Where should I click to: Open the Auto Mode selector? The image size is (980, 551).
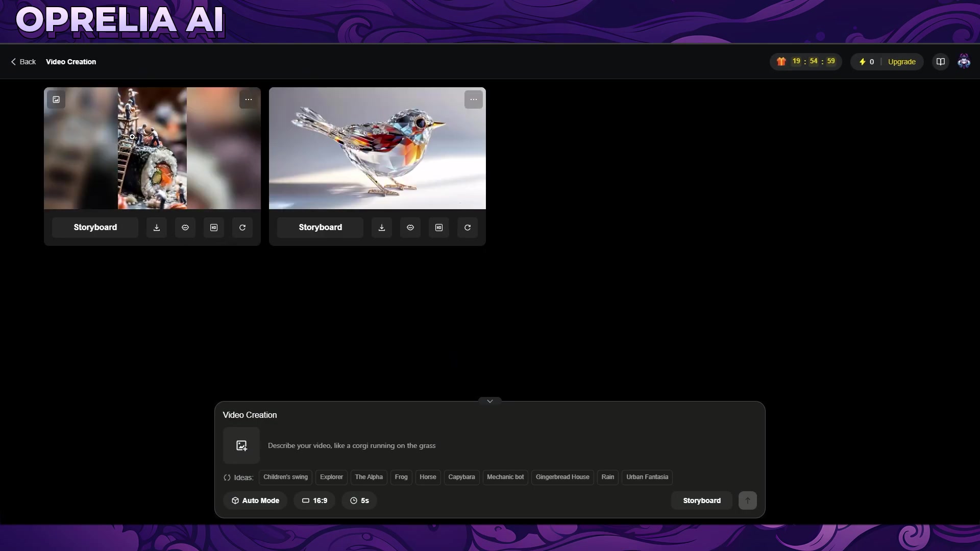click(x=255, y=500)
